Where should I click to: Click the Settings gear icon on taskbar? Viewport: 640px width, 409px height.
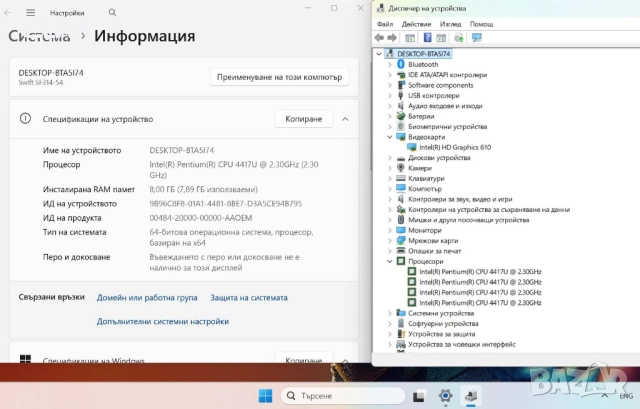point(445,396)
